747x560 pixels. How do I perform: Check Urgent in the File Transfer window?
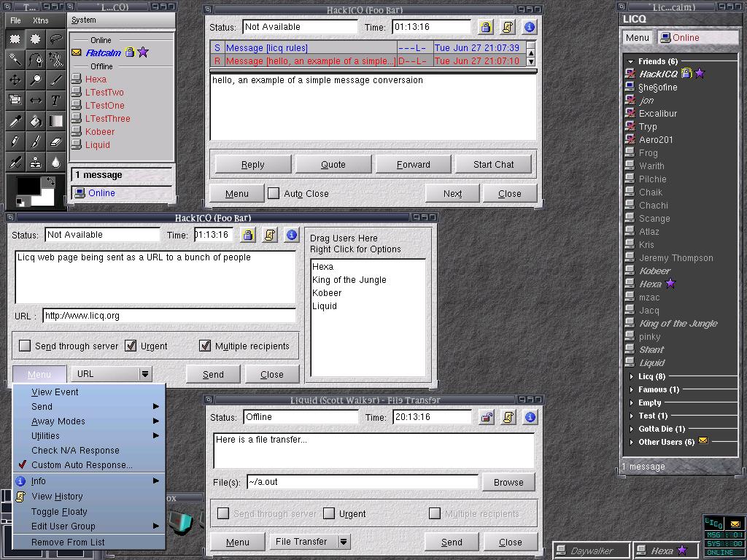tap(329, 513)
